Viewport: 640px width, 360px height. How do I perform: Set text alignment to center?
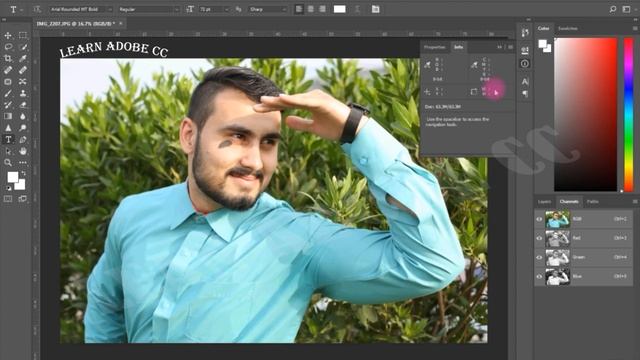311,9
